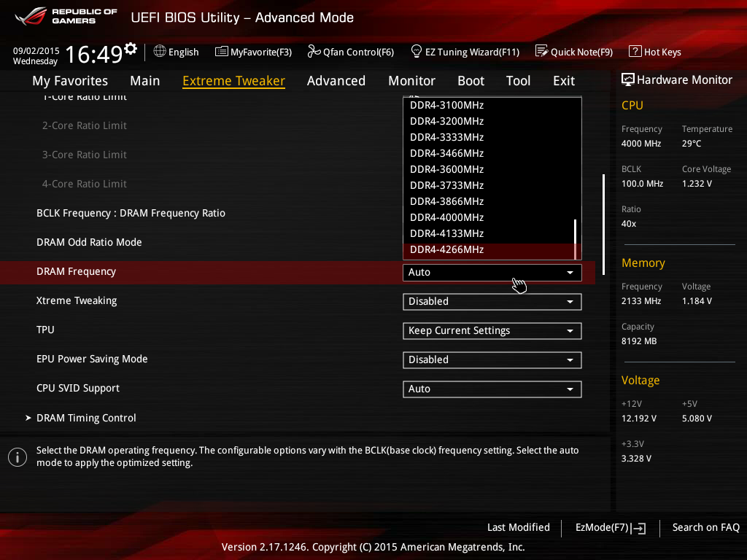747x560 pixels.
Task: Launch EZ Tuning Wizard(F11) label
Action: [472, 52]
